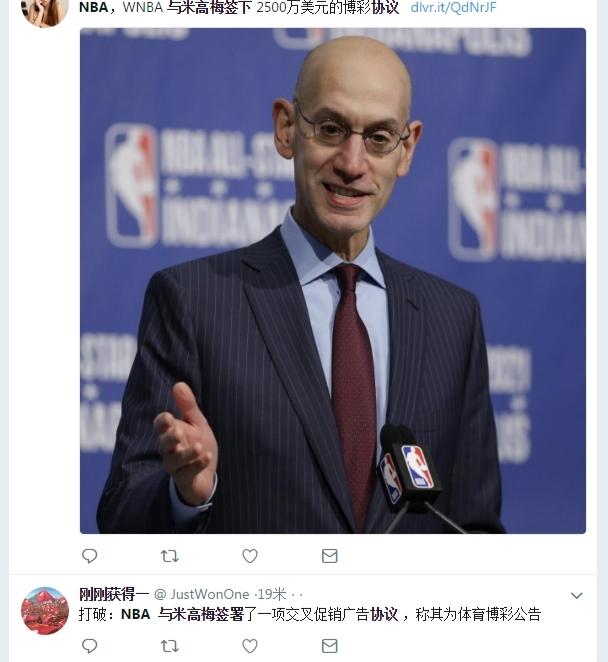Retweet the tweet with the NBA press photo
Image resolution: width=608 pixels, height=662 pixels.
169,556
